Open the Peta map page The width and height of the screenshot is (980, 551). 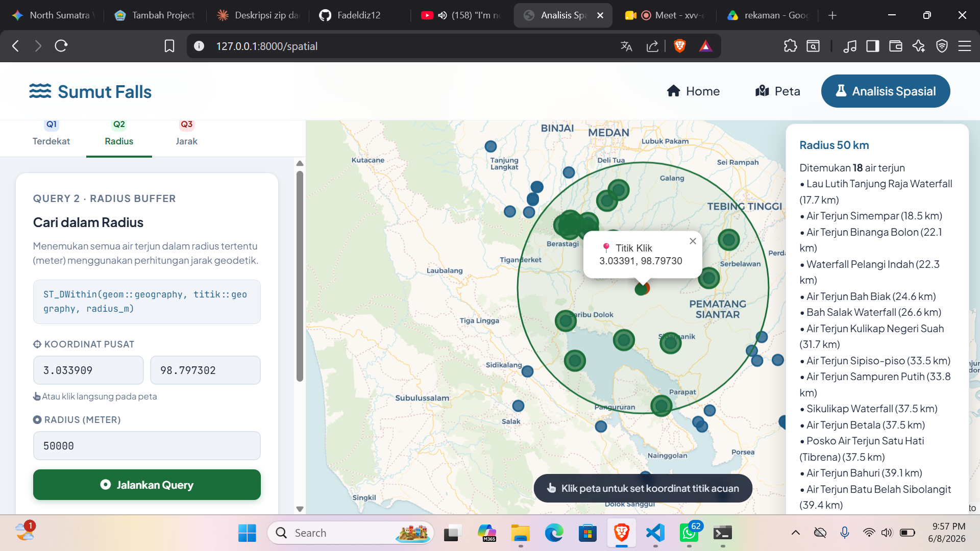pyautogui.click(x=777, y=91)
